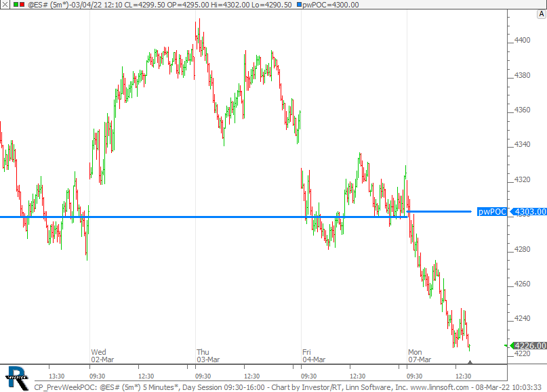Viewport: 547px width, 392px height.
Task: Click the 4380 price scale label
Action: (x=522, y=75)
